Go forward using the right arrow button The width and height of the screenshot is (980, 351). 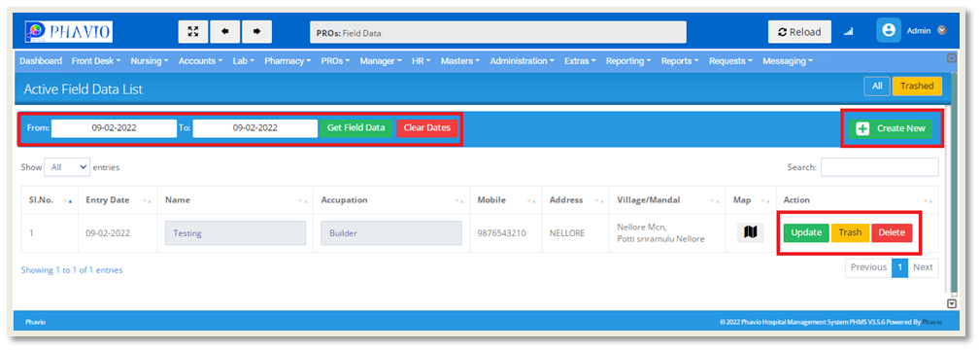pos(256,32)
